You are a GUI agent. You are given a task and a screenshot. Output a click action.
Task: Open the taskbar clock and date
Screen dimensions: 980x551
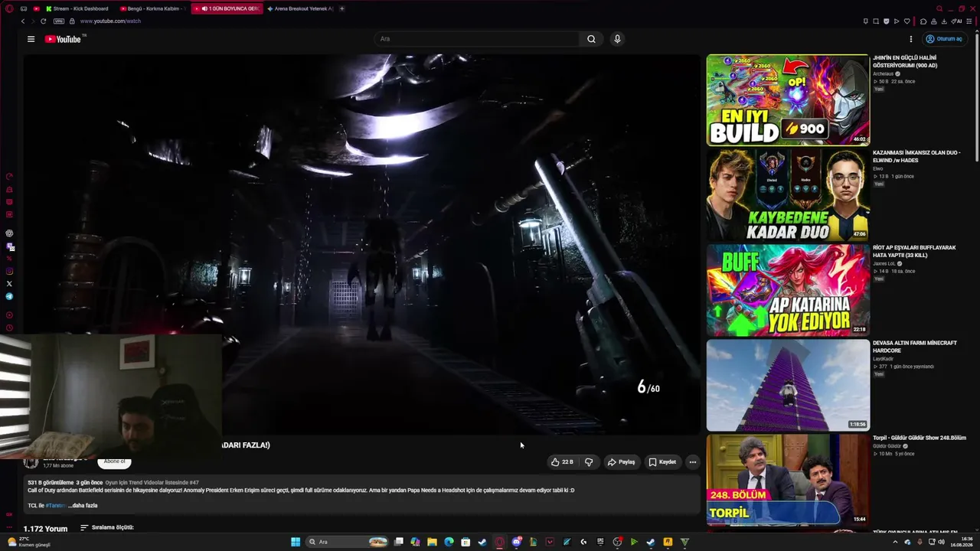(962, 542)
